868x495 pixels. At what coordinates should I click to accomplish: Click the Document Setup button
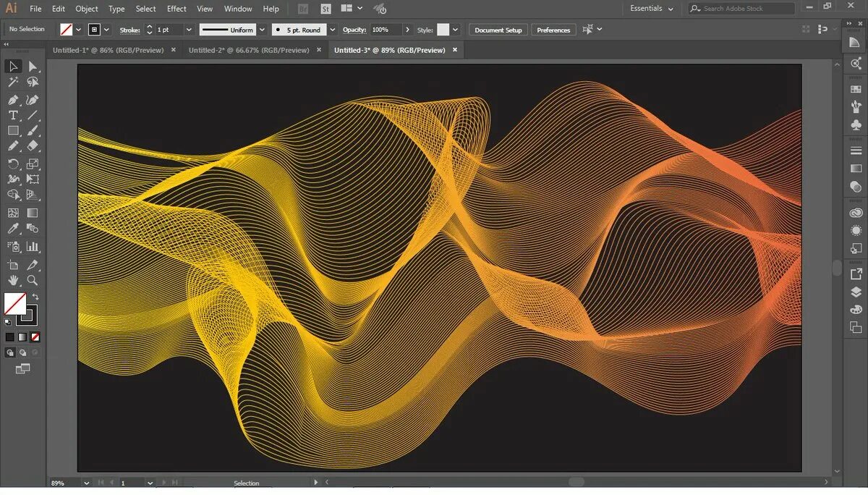pos(498,30)
